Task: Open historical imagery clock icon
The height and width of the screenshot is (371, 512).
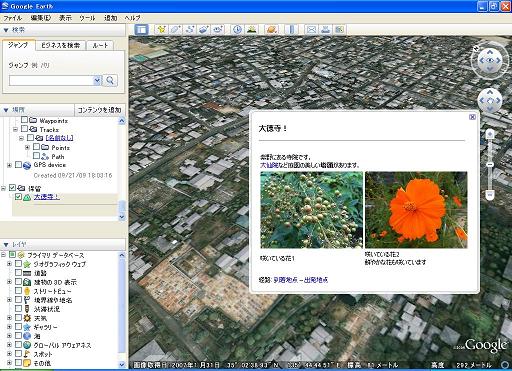Action: pyautogui.click(x=237, y=30)
